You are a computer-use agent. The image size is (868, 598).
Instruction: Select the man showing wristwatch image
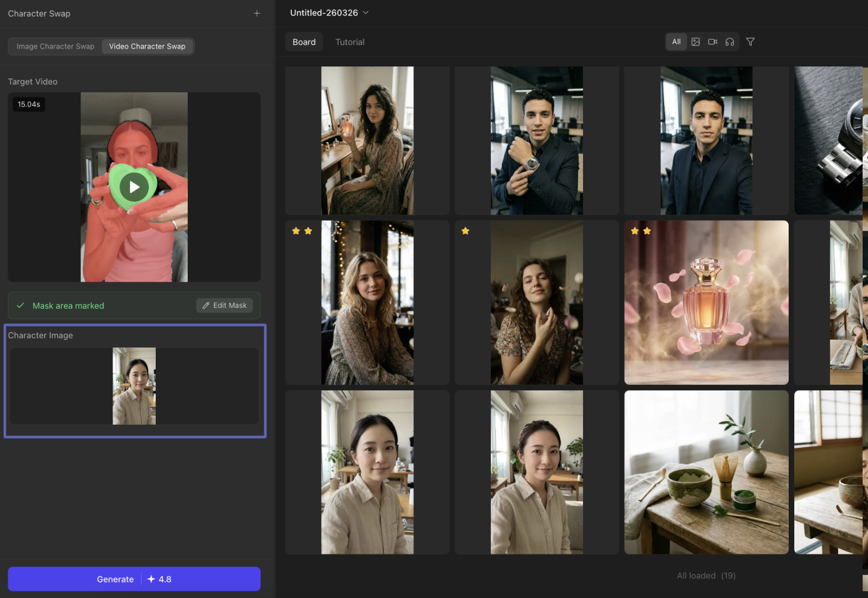536,141
